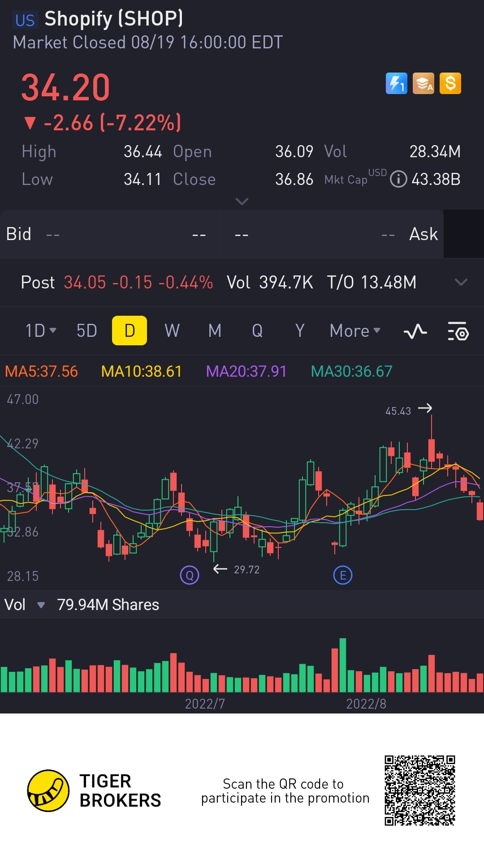Tap the 2022/8 date axis label
This screenshot has width=484, height=868.
366,704
